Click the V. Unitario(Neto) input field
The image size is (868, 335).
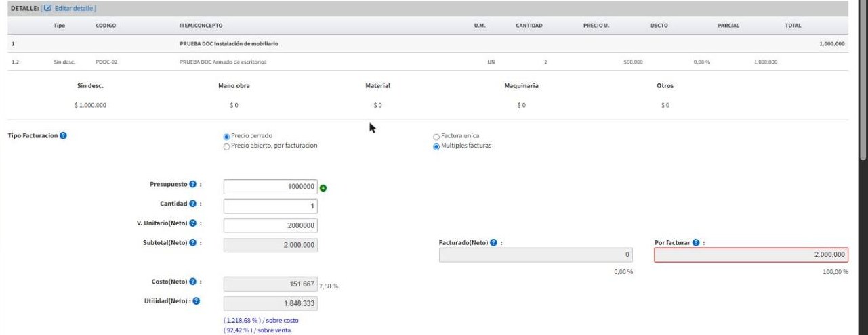270,226
